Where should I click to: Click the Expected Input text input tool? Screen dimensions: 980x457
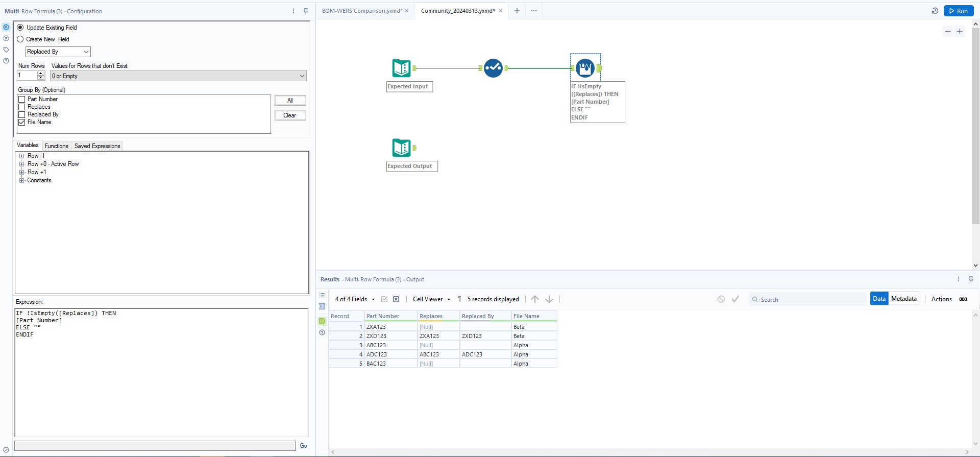tap(401, 68)
